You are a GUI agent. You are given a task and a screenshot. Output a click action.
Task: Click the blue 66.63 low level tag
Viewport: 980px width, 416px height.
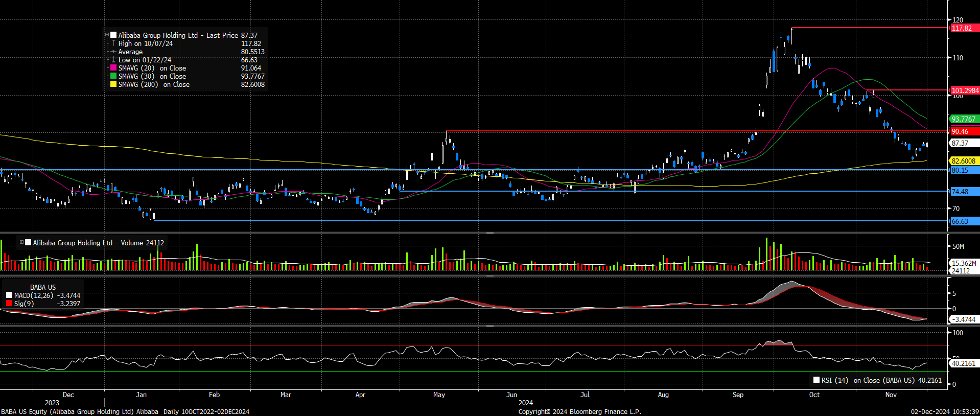(x=964, y=221)
